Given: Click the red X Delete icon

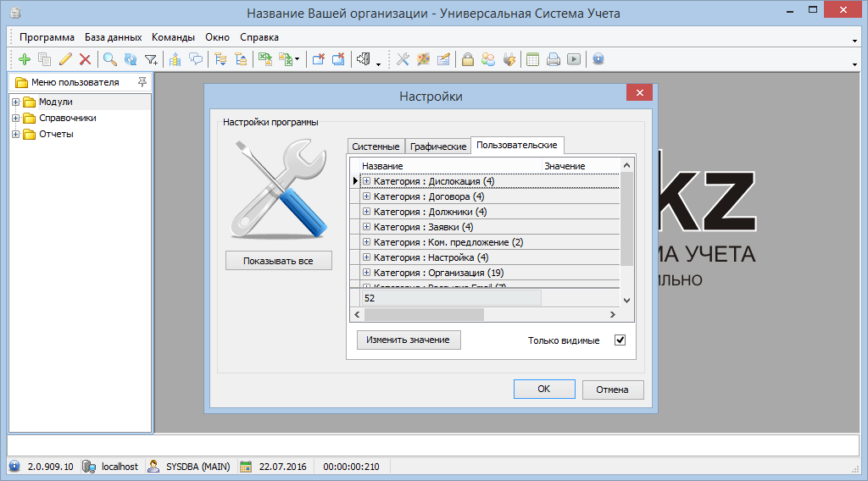Looking at the screenshot, I should [85, 59].
